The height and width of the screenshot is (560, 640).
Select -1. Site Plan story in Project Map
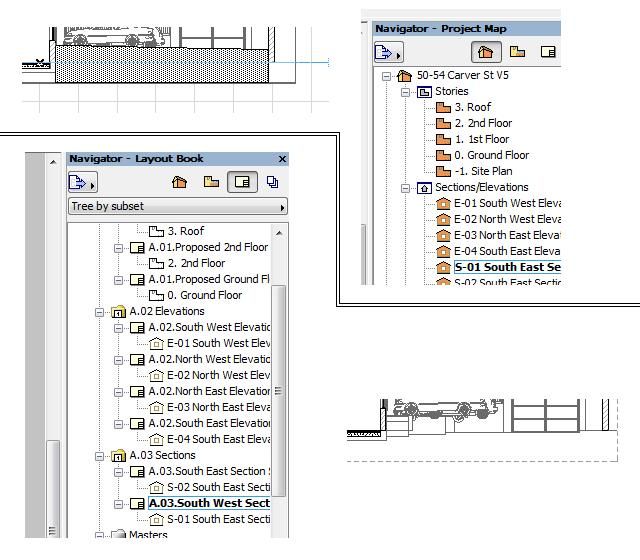pos(483,171)
